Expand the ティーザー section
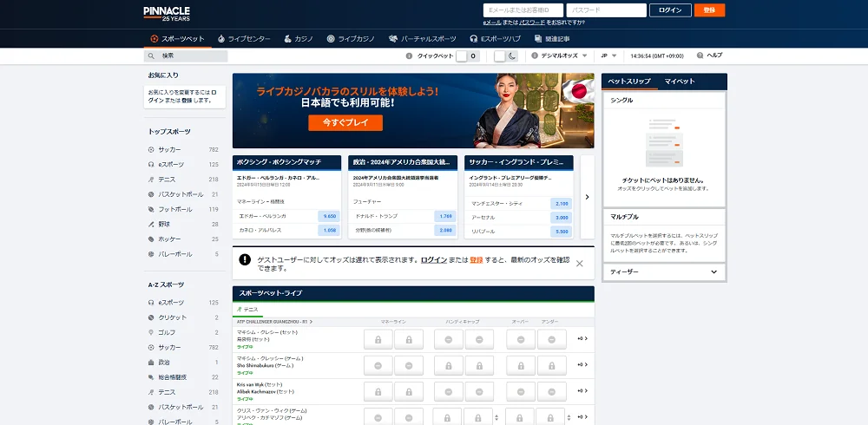This screenshot has height=425, width=868. (664, 271)
